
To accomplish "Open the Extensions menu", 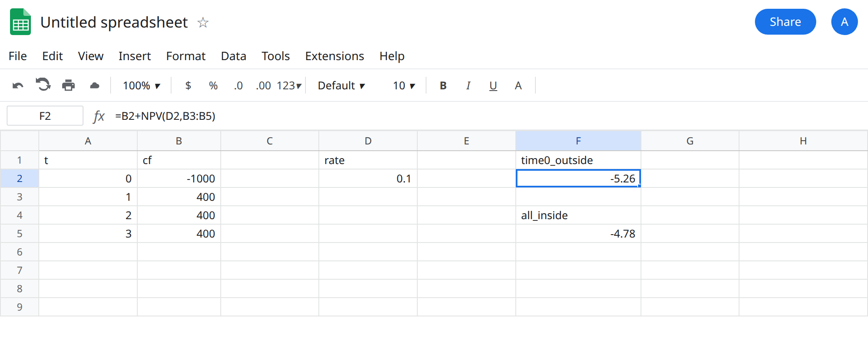I will click(x=335, y=56).
